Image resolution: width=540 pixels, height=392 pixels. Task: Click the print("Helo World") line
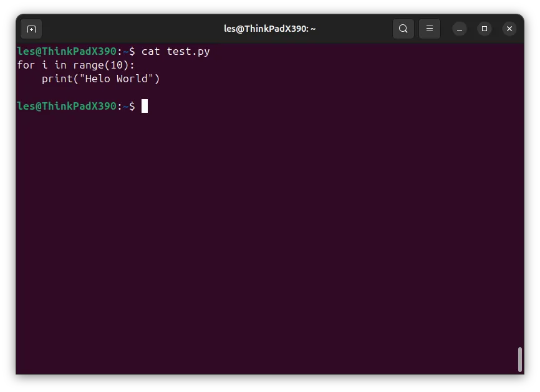pyautogui.click(x=100, y=79)
